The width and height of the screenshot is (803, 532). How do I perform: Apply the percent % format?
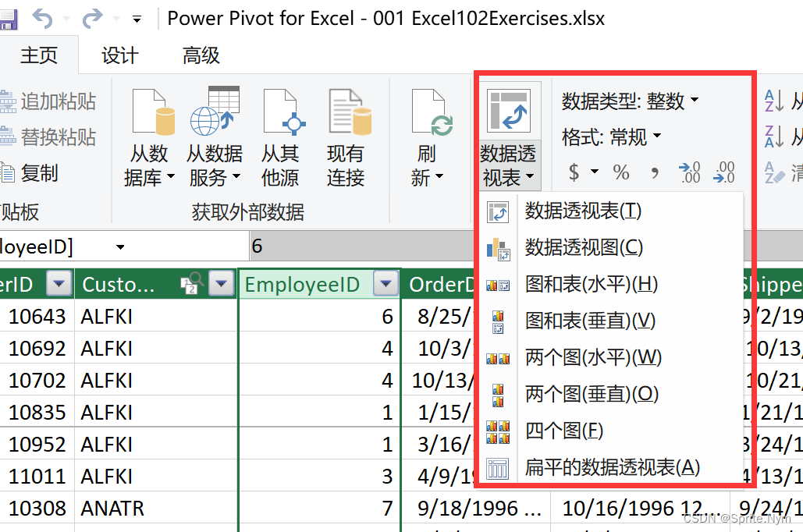click(x=621, y=172)
